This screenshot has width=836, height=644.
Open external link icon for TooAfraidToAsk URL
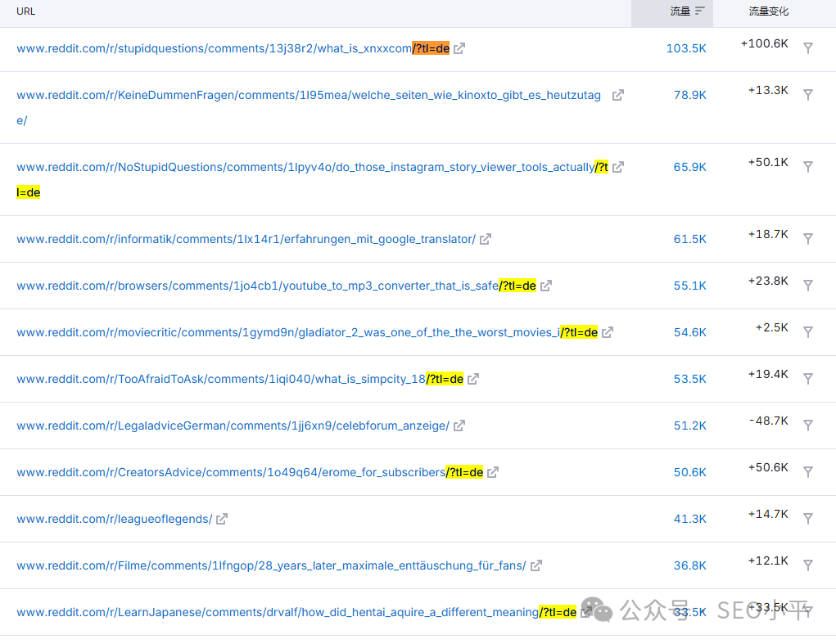click(473, 379)
